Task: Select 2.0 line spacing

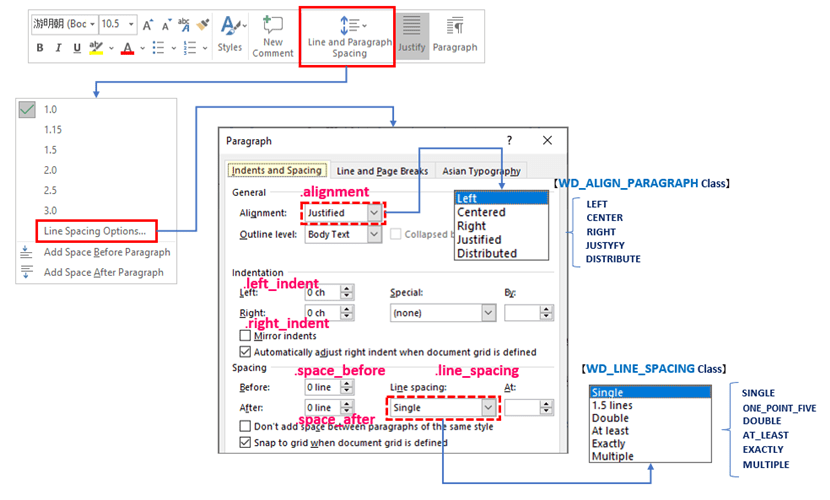Action: [50, 170]
